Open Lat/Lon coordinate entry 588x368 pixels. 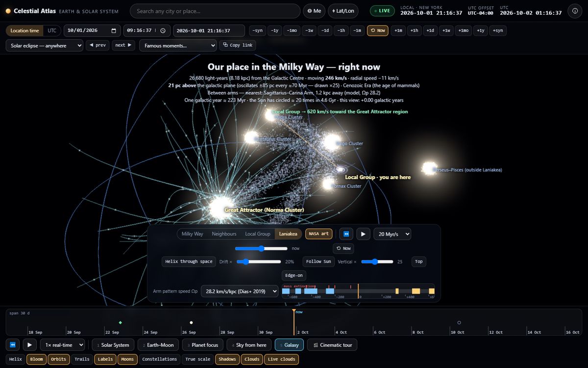343,11
